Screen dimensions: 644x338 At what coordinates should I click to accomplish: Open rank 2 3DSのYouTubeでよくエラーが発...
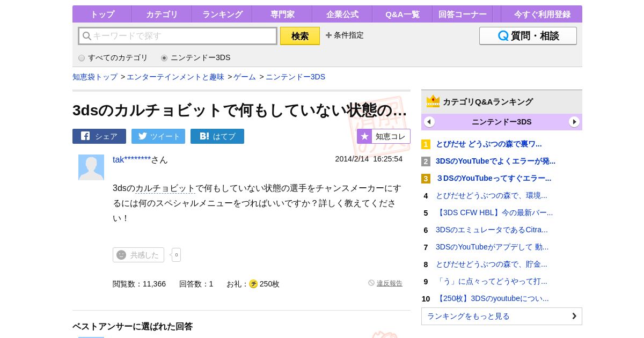tap(495, 161)
